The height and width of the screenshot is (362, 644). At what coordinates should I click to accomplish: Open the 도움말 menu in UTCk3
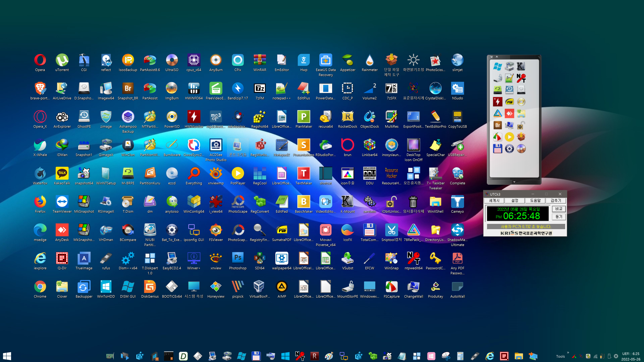[535, 200]
